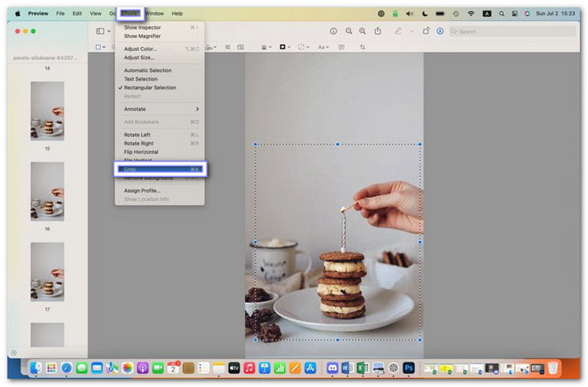This screenshot has width=588, height=387.
Task: Click the crop icon in markup toolbar
Action: click(362, 47)
